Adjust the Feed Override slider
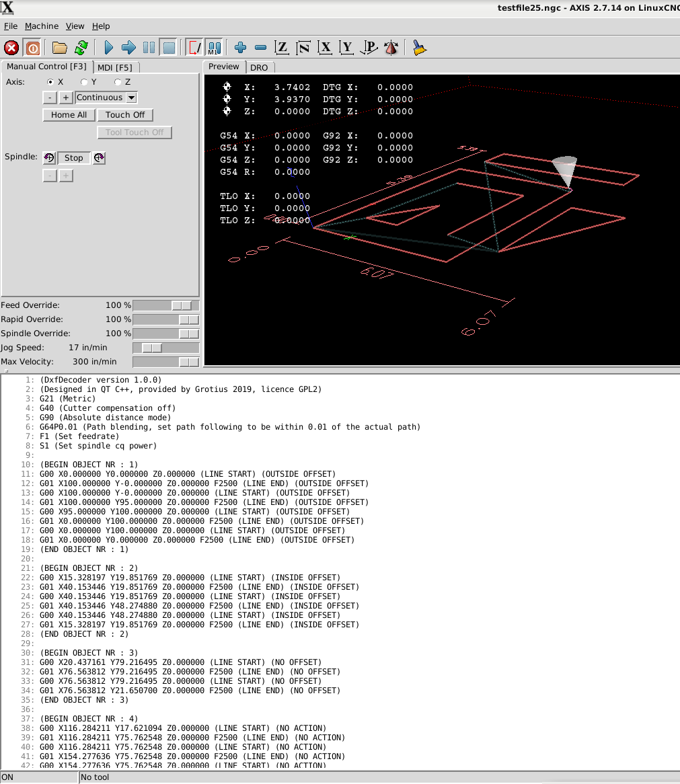Screen dimensions: 680x784 point(166,305)
